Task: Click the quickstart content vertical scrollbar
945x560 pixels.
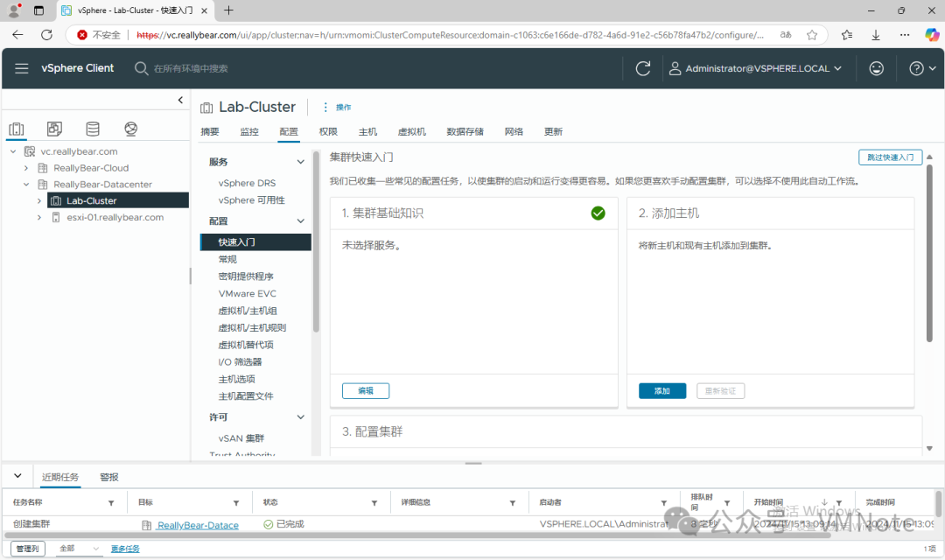Action: [x=929, y=253]
